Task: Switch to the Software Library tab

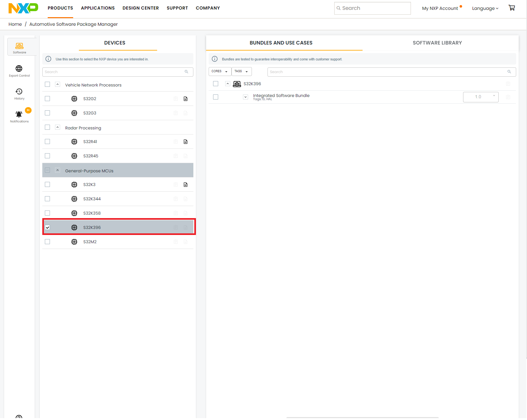Action: pos(437,43)
